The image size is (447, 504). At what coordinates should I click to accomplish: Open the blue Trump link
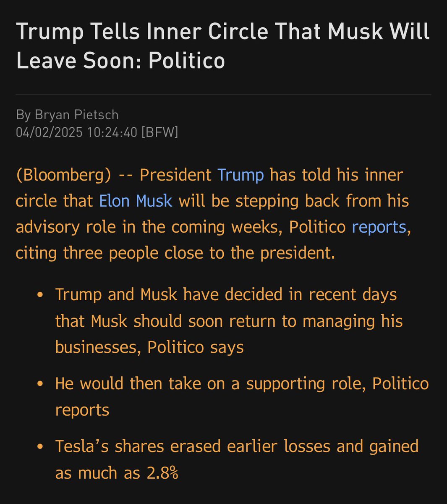click(x=240, y=175)
